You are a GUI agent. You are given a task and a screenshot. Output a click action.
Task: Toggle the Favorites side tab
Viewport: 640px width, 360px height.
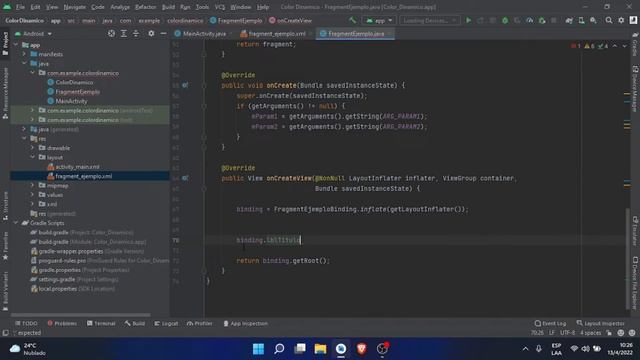5,246
